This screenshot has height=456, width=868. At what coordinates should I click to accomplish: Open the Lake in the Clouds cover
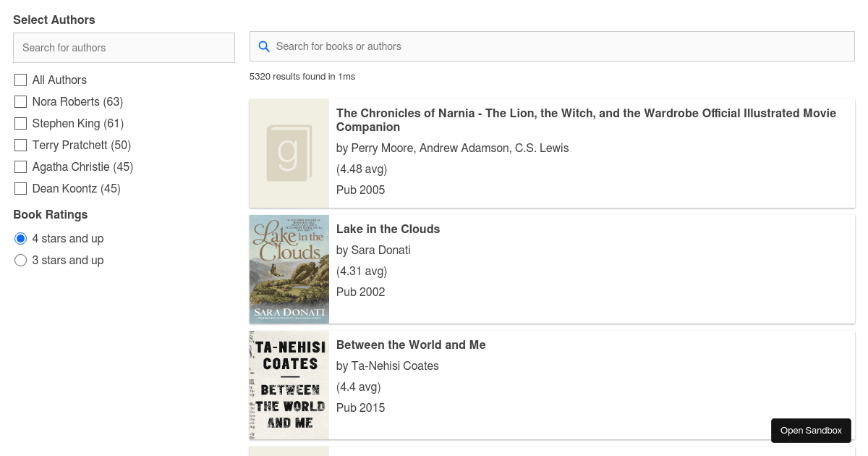pos(289,269)
